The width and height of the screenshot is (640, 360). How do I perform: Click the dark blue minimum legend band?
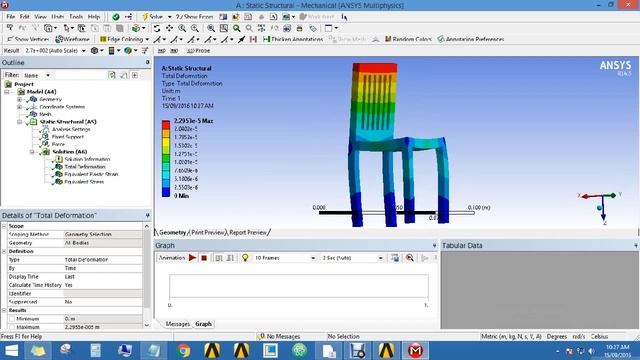coord(166,192)
